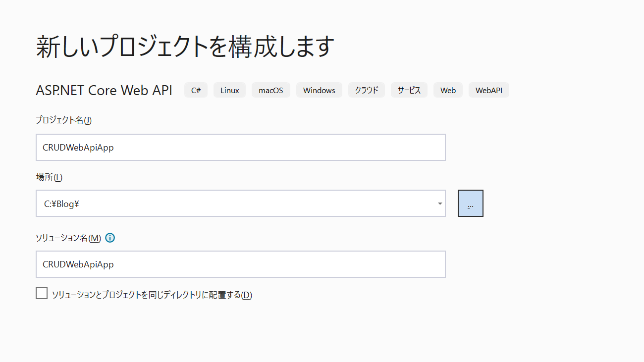Click the C:¥Blog¥ location box
Screen dimensions: 644x362
click(241, 203)
